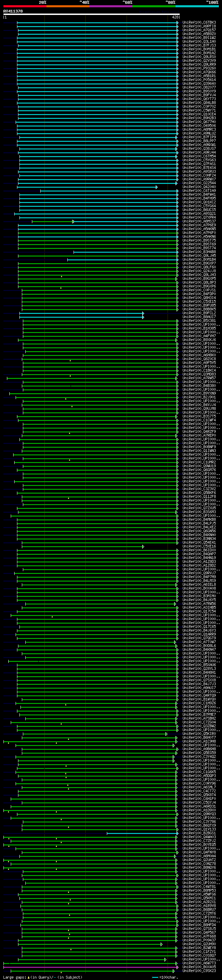Open entry UniRef100_O49506
The image size is (222, 980).
click(199, 125)
